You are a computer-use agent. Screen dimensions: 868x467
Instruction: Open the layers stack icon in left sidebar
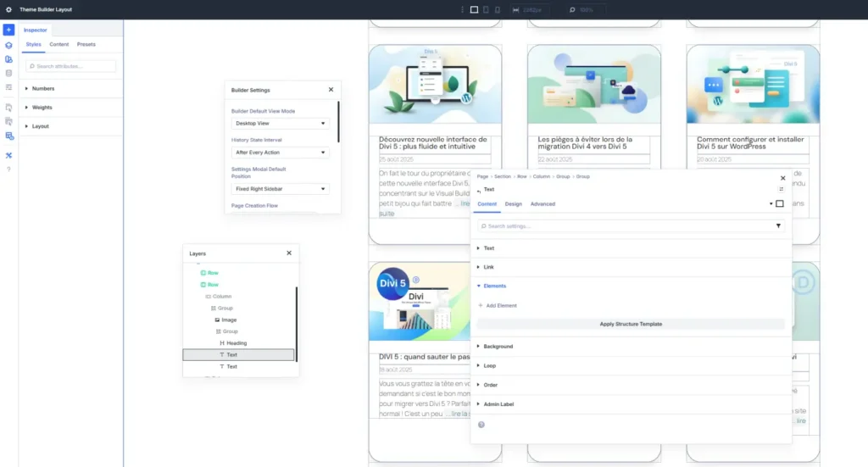[8, 46]
